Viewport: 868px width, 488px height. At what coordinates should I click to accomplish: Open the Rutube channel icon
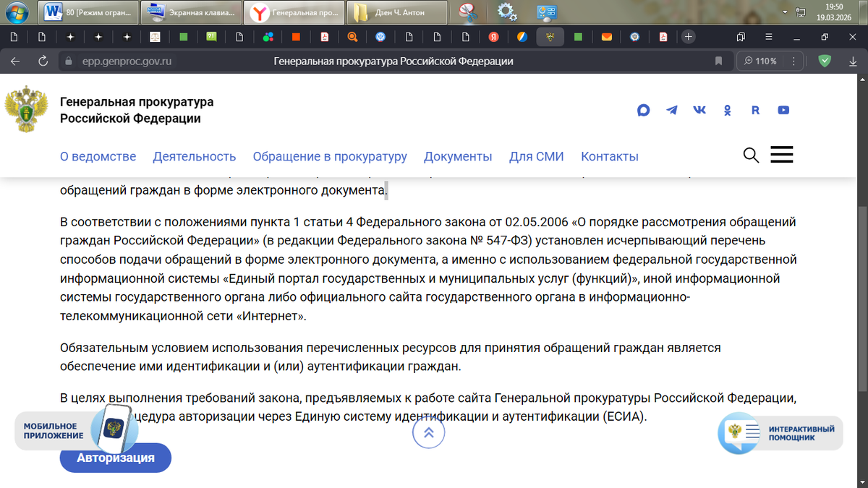click(x=755, y=110)
